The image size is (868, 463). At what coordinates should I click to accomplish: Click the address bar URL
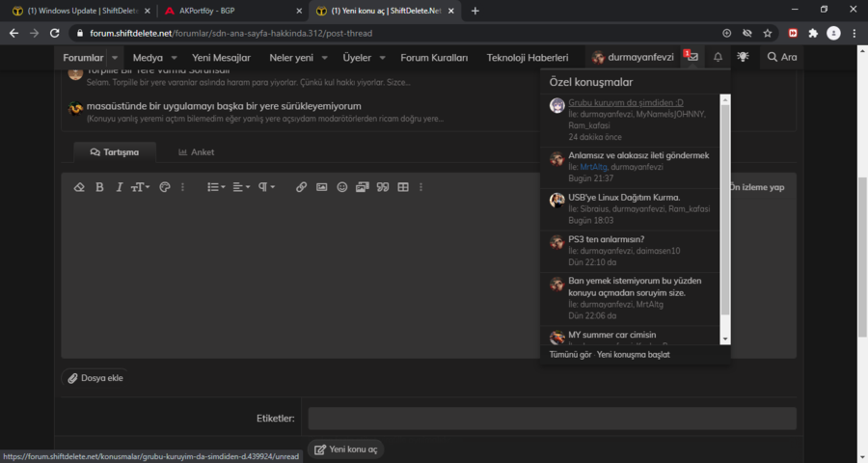click(x=231, y=33)
